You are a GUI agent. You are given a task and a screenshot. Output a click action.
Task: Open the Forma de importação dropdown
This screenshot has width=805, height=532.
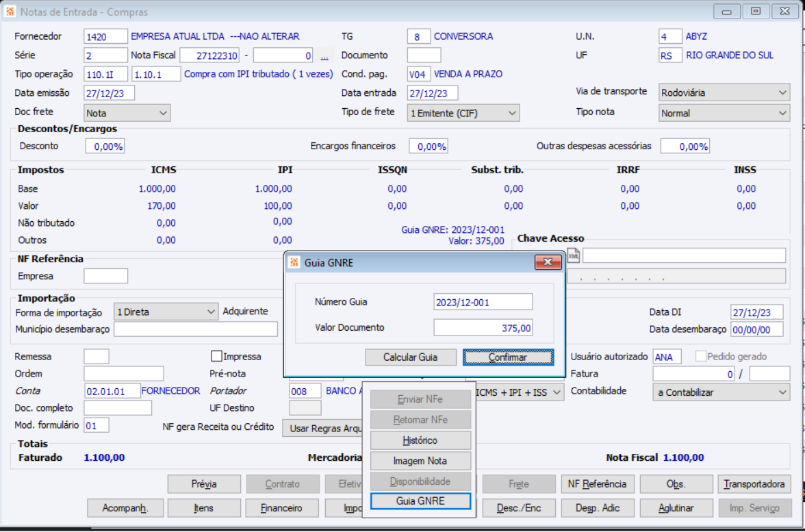coord(166,312)
